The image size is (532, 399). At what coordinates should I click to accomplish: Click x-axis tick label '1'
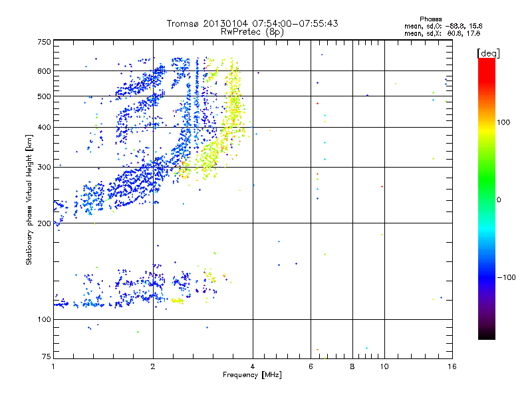tap(53, 366)
